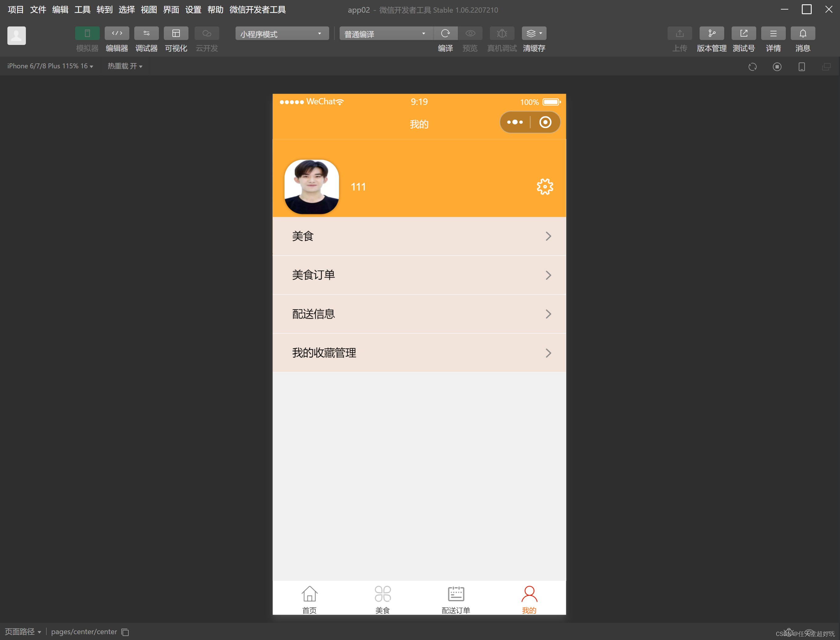Click the username 111

pos(358,187)
